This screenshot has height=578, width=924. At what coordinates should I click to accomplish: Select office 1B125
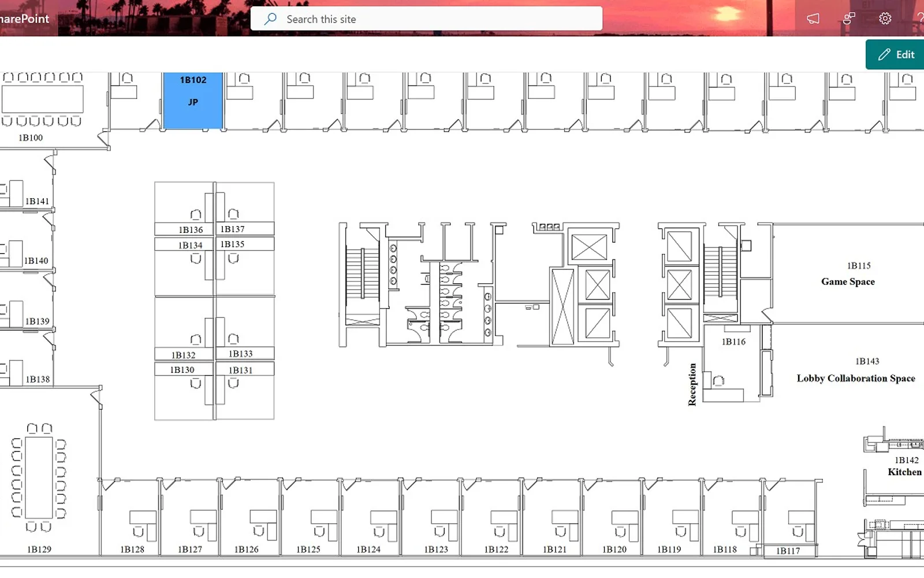point(308,549)
